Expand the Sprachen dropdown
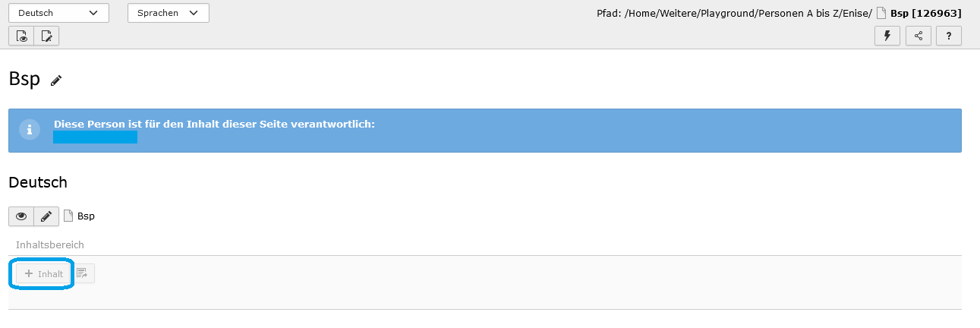Viewport: 980px width, 328px height. point(169,13)
